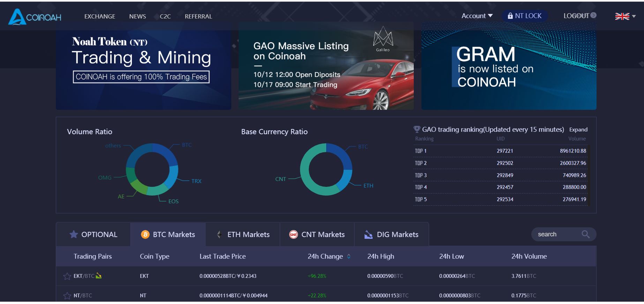Screen dimensions: 644x304
Task: Switch to the OPTIONAL tab
Action: (93, 235)
